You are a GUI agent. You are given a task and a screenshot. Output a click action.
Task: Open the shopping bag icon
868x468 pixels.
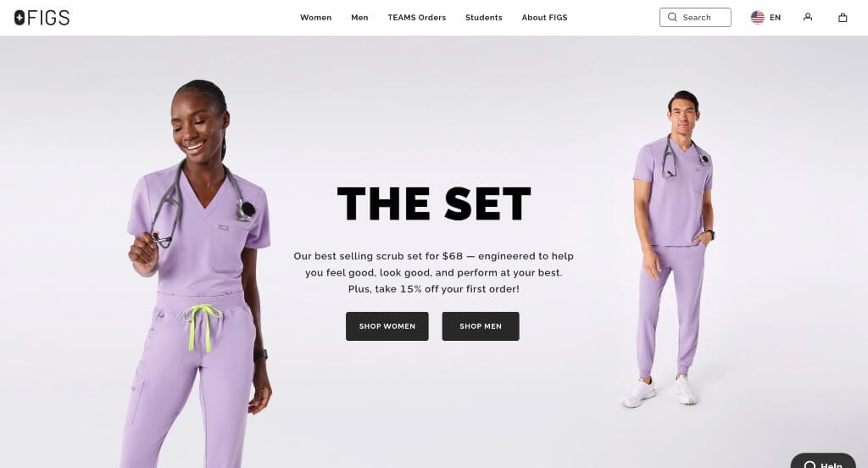pos(843,18)
